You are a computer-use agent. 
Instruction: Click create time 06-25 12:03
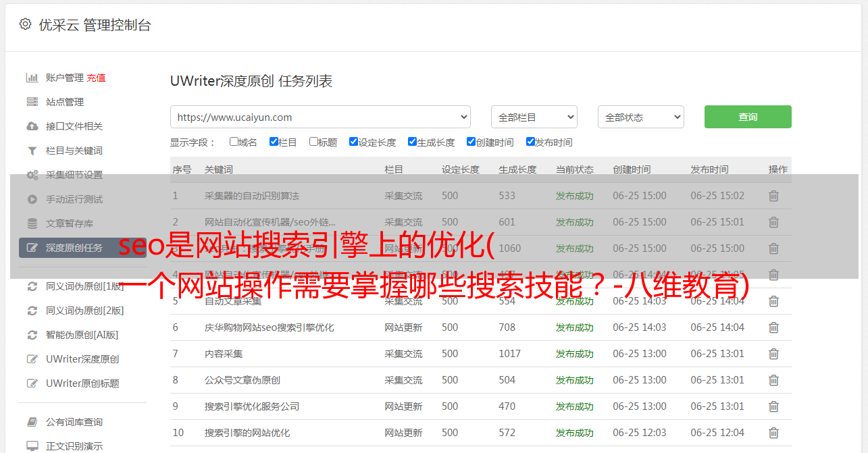click(x=640, y=433)
